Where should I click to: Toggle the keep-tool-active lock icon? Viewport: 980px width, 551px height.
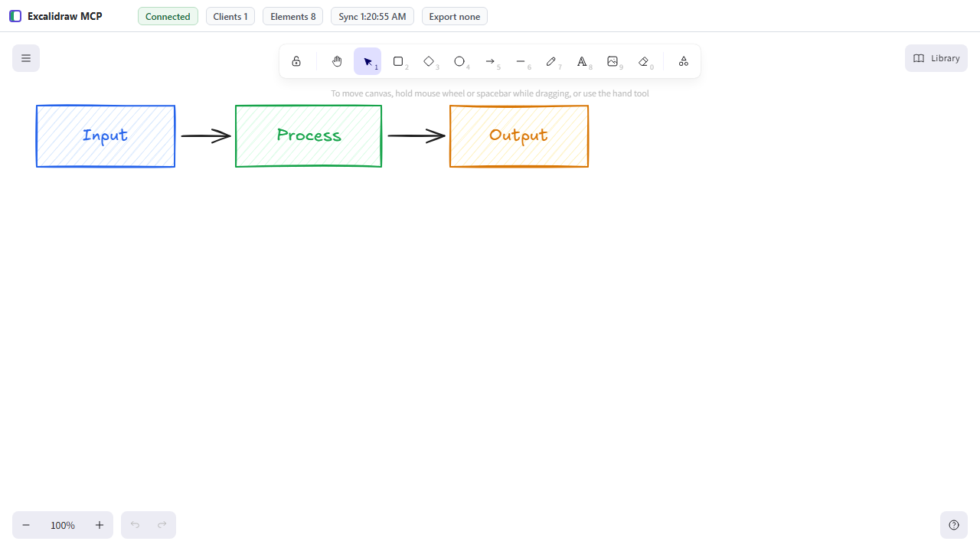296,61
